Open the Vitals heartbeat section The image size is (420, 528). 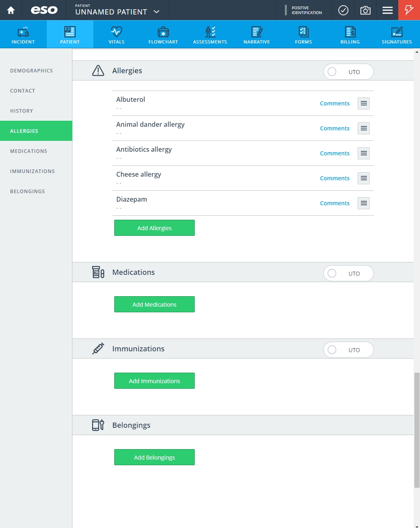117,35
